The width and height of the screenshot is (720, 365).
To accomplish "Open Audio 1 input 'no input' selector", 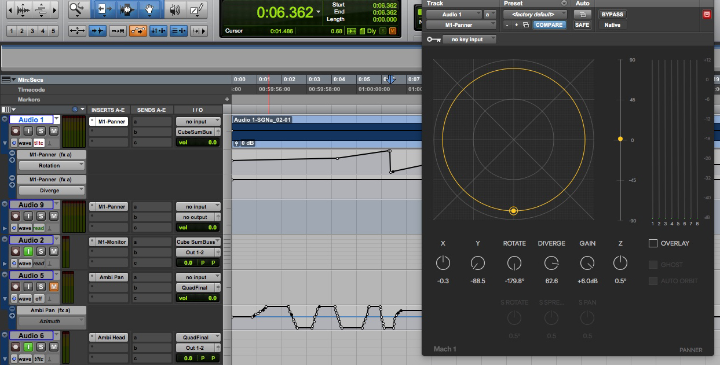I will point(198,121).
